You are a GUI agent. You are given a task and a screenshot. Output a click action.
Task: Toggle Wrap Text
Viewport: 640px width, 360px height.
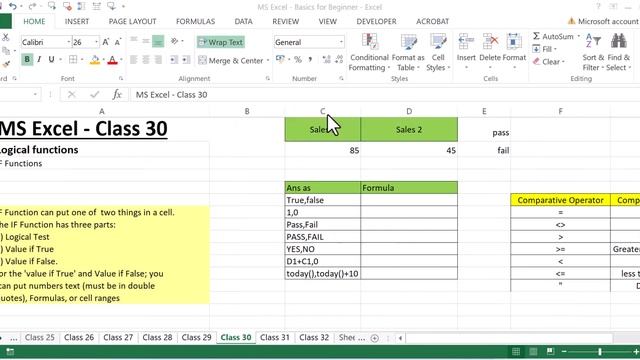(x=221, y=42)
